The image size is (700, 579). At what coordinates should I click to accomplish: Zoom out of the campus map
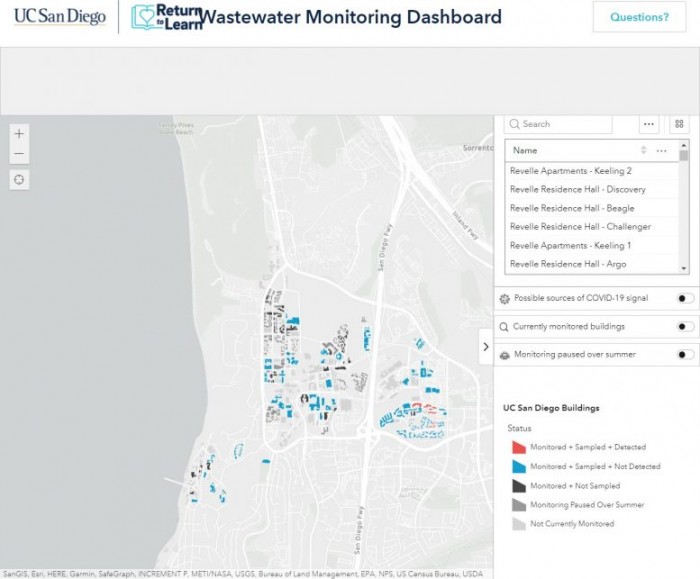coord(20,154)
